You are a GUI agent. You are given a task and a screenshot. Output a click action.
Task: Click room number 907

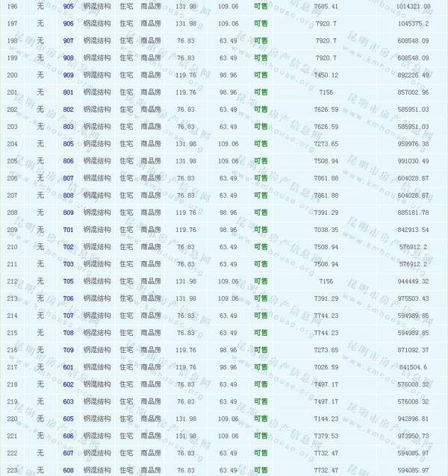(x=69, y=40)
